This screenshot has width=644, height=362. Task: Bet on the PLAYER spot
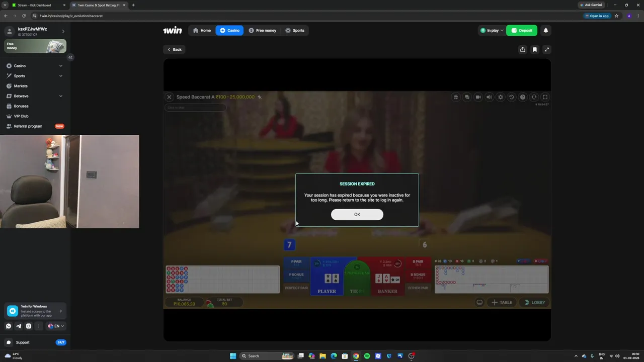click(327, 276)
